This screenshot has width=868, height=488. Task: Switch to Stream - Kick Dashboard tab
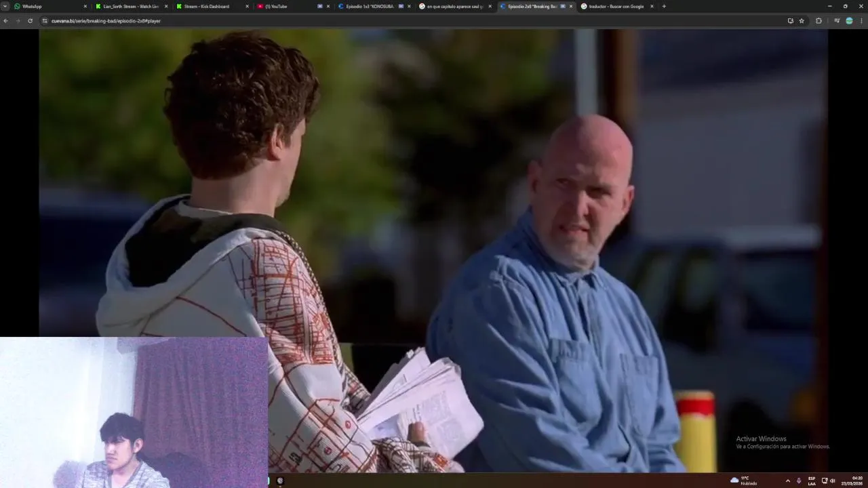tap(212, 6)
